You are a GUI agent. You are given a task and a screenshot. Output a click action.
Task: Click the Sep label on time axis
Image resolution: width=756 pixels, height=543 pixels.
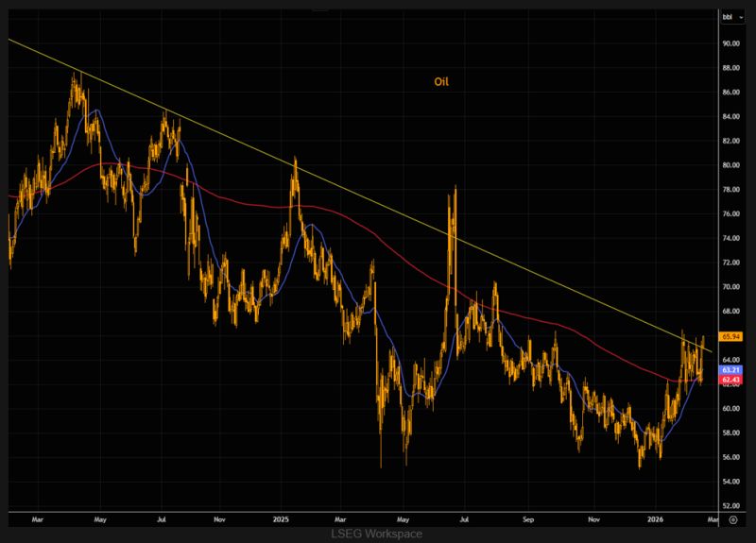coord(528,519)
